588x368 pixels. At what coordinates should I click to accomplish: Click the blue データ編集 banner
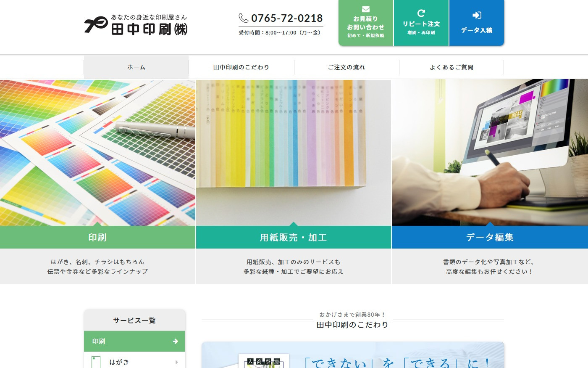(x=490, y=238)
